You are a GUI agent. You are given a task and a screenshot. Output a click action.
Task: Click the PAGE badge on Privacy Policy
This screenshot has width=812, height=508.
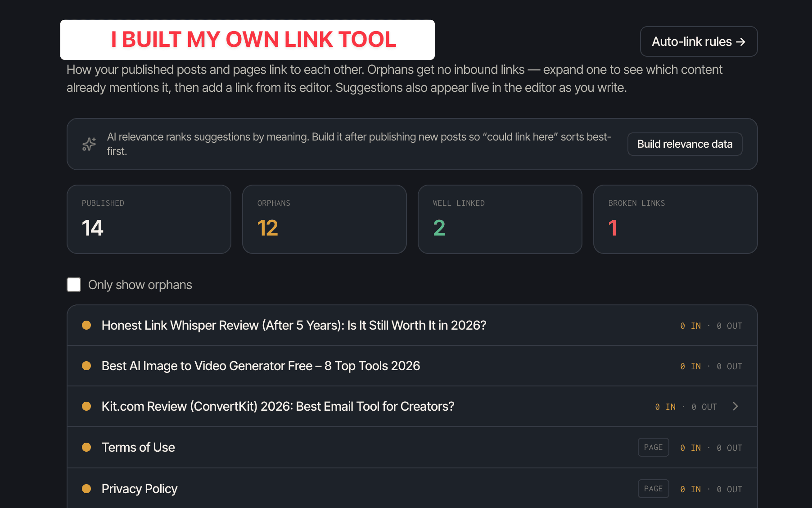click(x=654, y=489)
